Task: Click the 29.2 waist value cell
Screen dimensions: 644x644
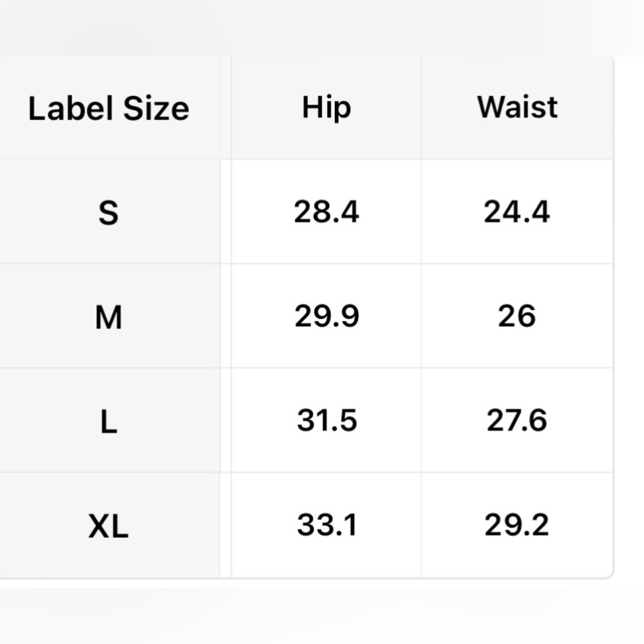Action: 517,525
